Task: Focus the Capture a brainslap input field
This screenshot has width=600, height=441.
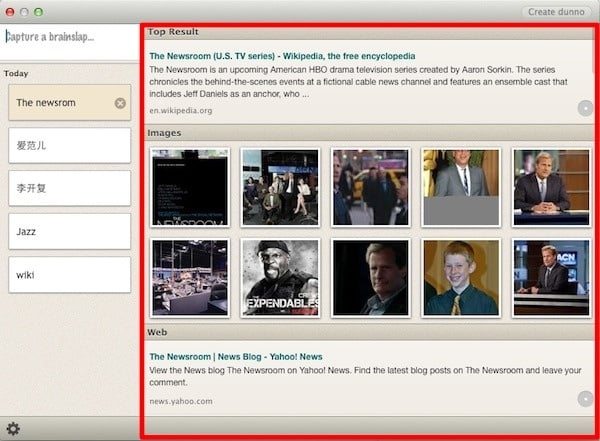Action: coord(68,37)
